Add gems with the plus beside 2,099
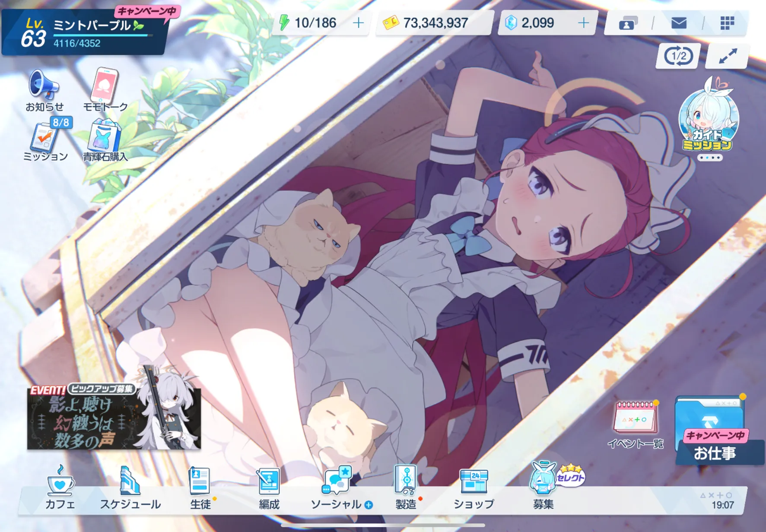This screenshot has height=532, width=766. tap(583, 23)
